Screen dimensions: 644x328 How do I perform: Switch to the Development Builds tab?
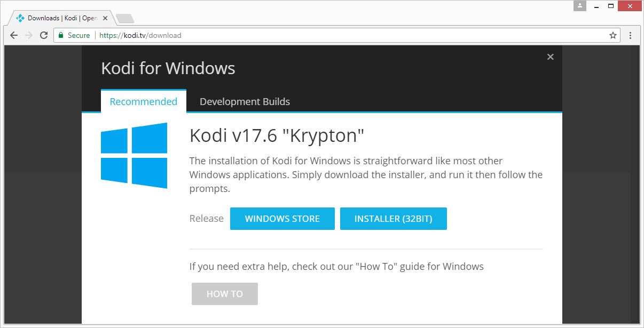click(245, 101)
